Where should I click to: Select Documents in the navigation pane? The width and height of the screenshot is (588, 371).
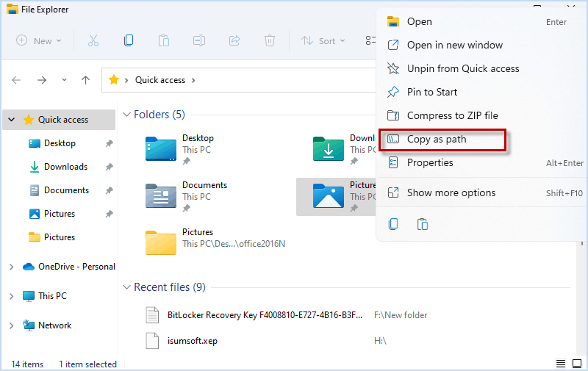66,190
